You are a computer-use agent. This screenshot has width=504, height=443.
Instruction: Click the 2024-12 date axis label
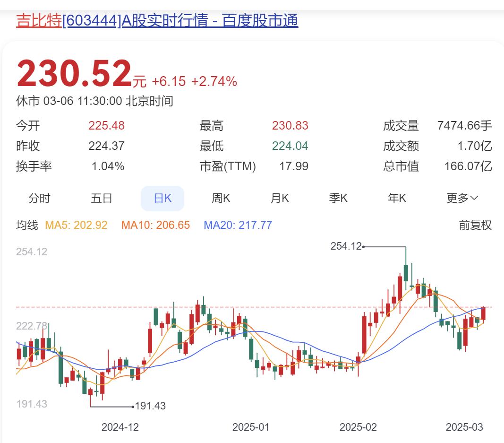coord(120,427)
